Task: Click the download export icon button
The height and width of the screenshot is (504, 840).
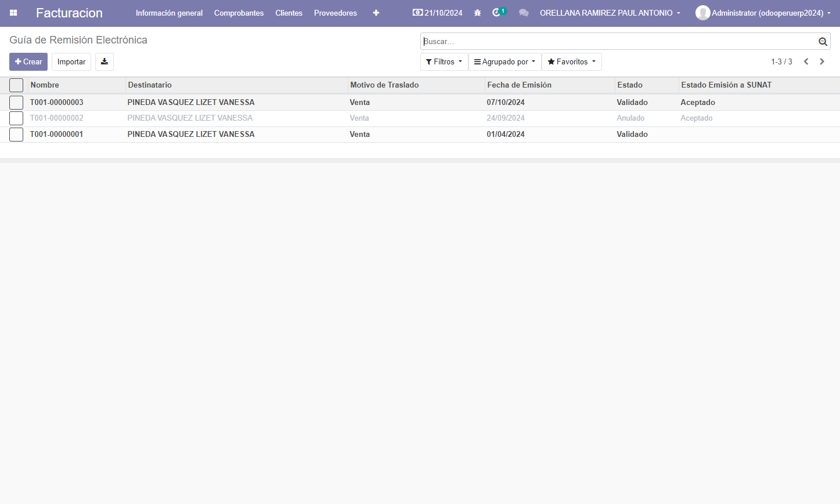Action: [x=104, y=61]
